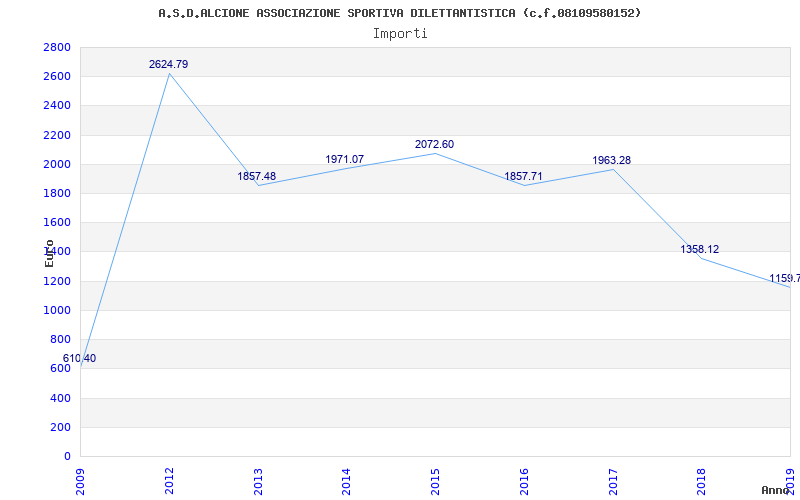The height and width of the screenshot is (500, 800).
Task: Click the Importi chart subtitle
Action: [x=400, y=34]
